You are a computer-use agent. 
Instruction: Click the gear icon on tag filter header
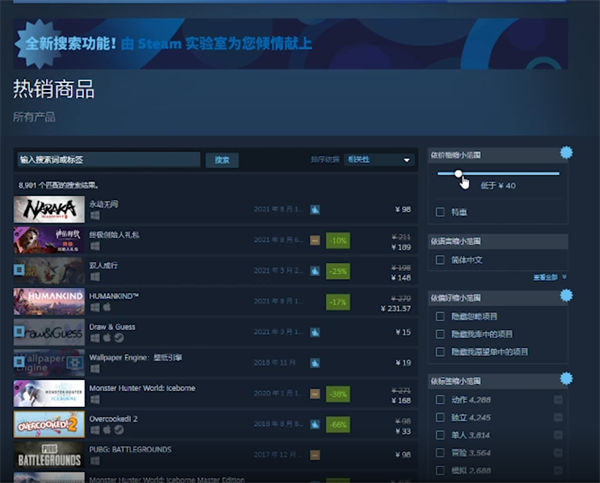566,379
